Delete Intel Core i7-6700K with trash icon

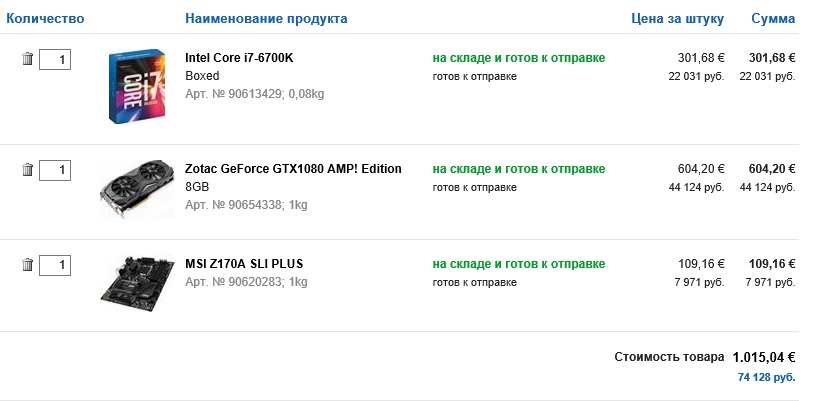coord(27,59)
